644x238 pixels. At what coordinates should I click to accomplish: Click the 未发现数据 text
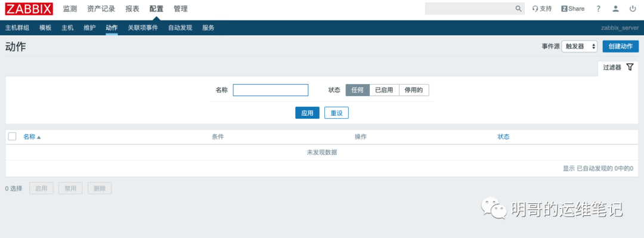pyautogui.click(x=322, y=153)
